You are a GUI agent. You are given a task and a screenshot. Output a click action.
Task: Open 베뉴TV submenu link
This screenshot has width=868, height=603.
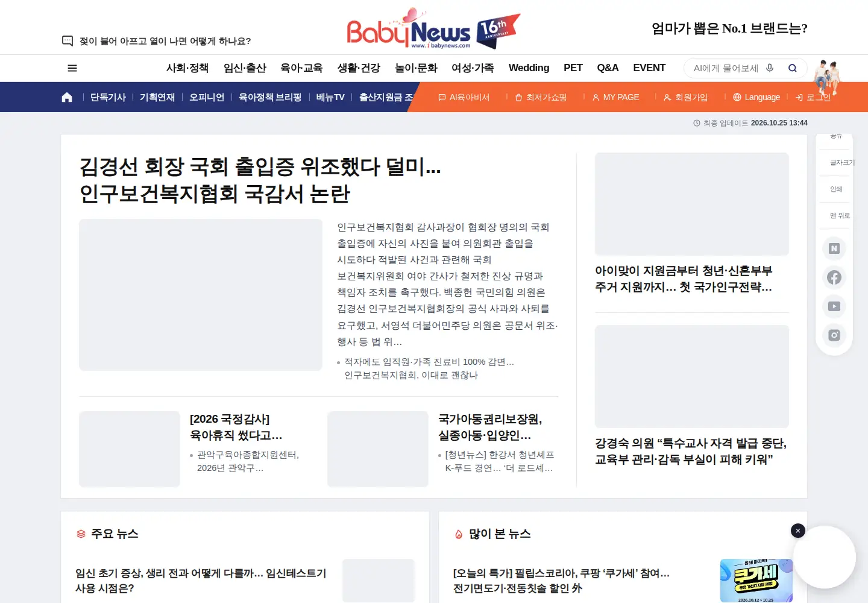click(330, 97)
